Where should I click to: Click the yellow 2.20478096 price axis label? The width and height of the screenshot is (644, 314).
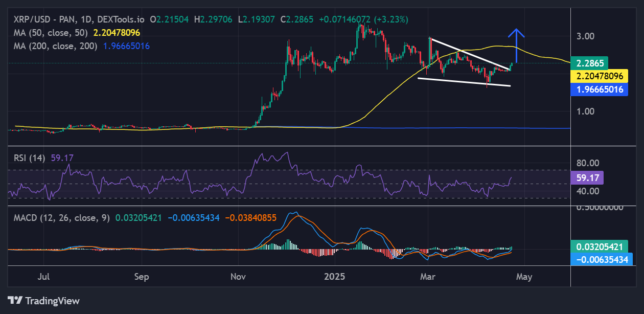599,76
